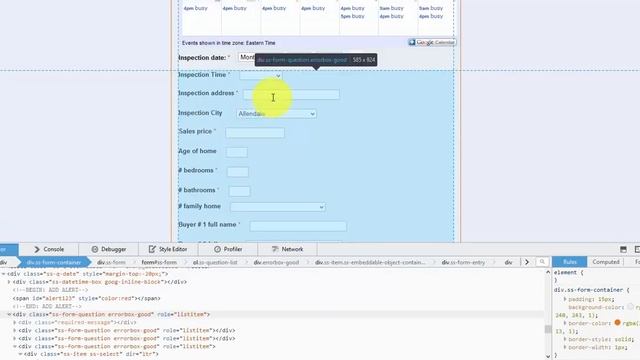Viewport: 640px width, 360px height.
Task: Select div.errorbox-good breadcrumb
Action: click(x=276, y=262)
